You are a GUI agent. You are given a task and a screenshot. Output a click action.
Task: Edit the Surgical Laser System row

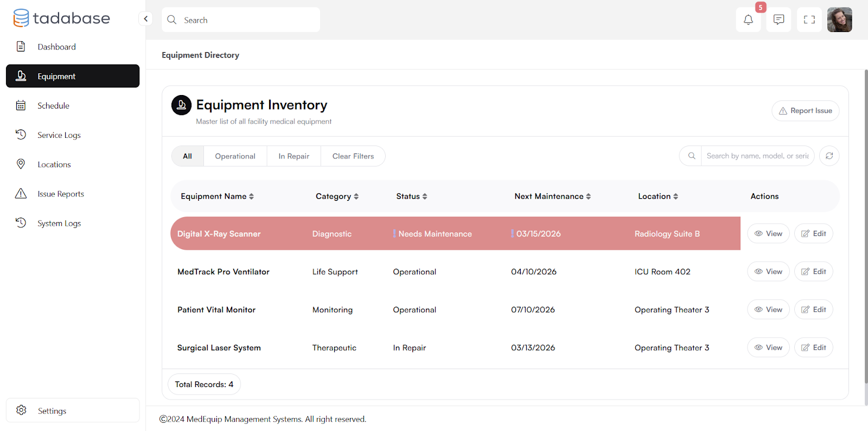pyautogui.click(x=813, y=347)
